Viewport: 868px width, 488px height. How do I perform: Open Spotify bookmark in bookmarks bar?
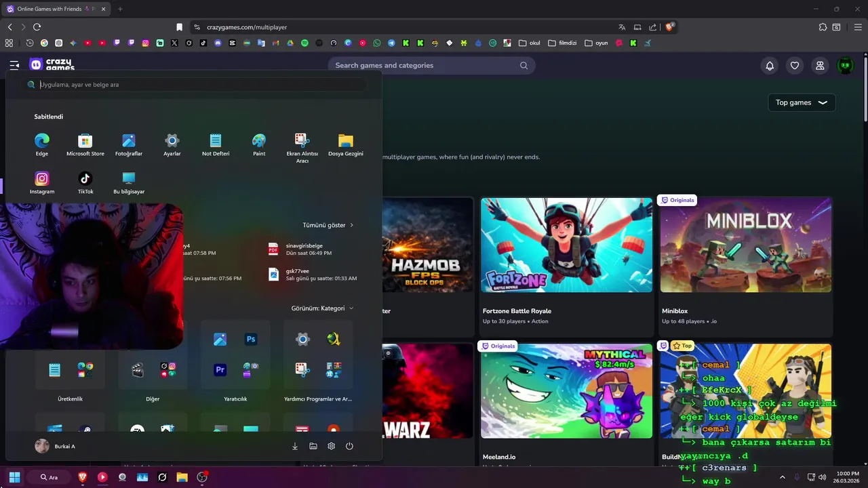click(304, 43)
